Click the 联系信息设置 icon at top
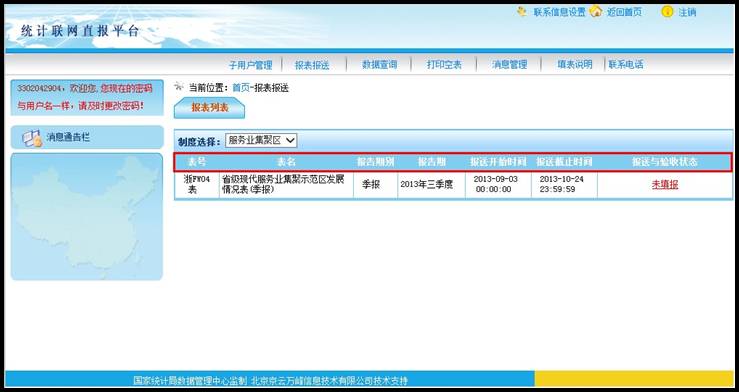 pos(522,11)
